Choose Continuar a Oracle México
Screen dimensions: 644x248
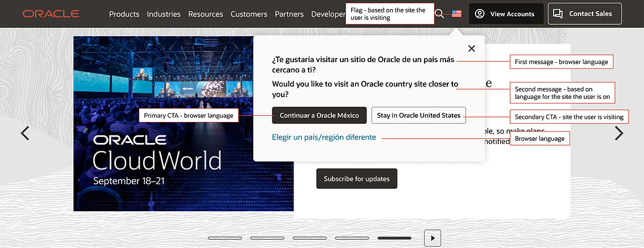click(x=319, y=115)
